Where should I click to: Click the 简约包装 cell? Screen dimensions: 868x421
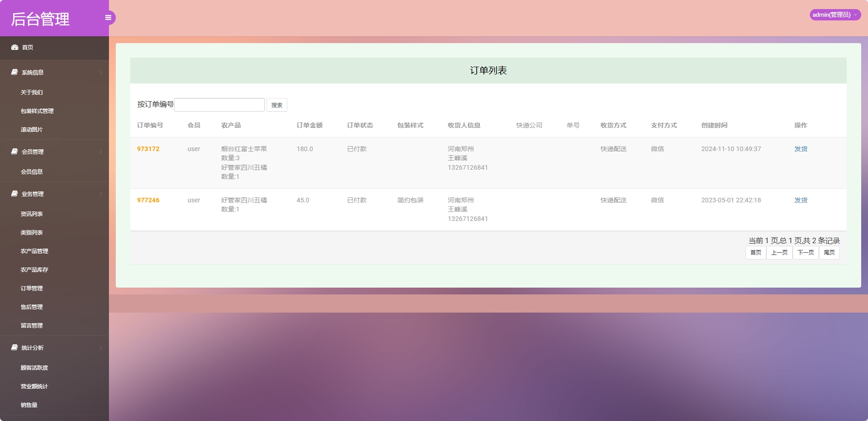[x=410, y=200]
